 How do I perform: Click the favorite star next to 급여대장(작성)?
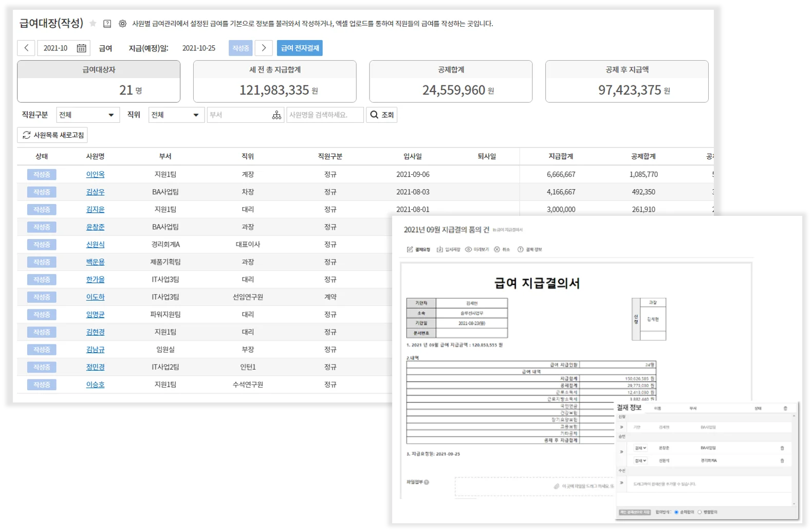93,24
